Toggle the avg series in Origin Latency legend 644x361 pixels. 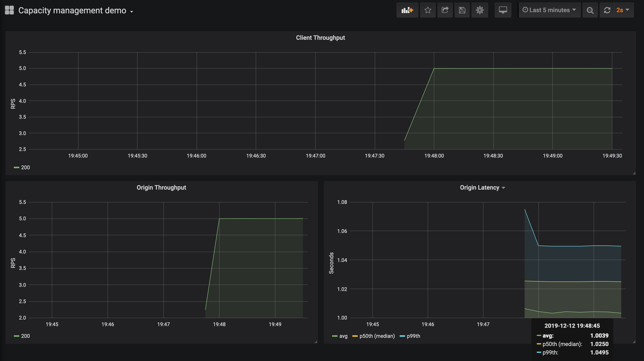(x=343, y=336)
